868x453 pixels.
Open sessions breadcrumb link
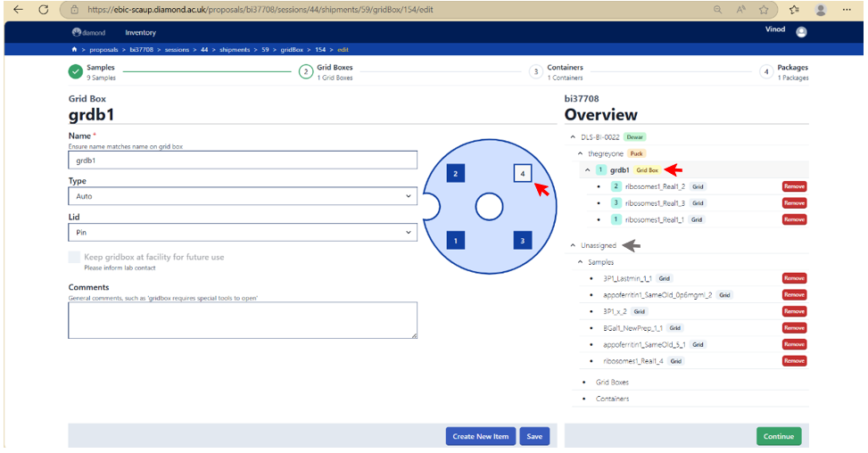click(177, 50)
